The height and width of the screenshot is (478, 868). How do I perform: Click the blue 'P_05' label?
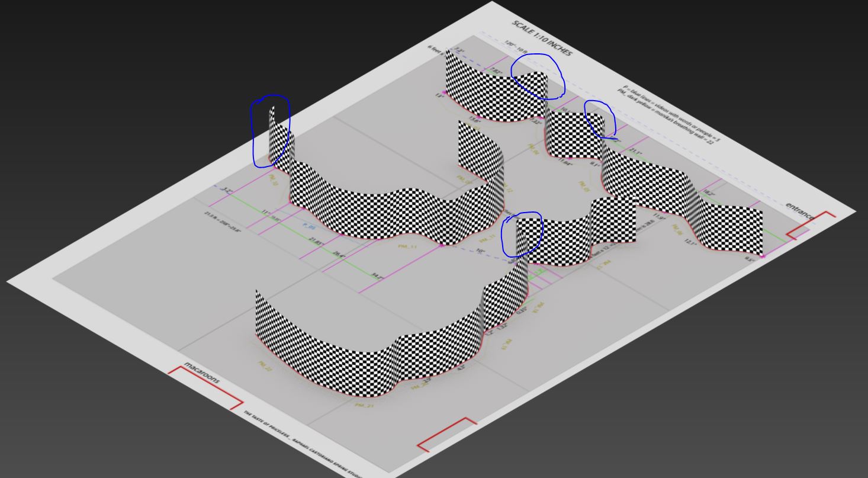pos(309,226)
